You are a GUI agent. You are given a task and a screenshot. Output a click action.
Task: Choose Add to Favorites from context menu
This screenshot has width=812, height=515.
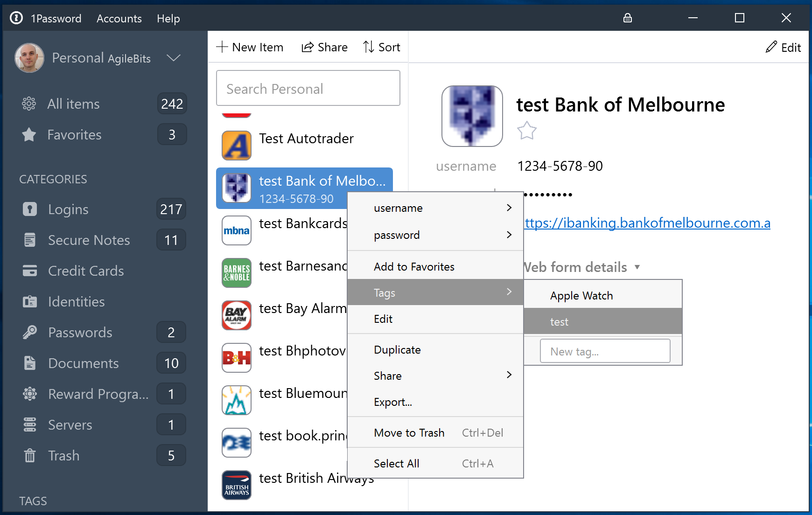click(x=435, y=266)
